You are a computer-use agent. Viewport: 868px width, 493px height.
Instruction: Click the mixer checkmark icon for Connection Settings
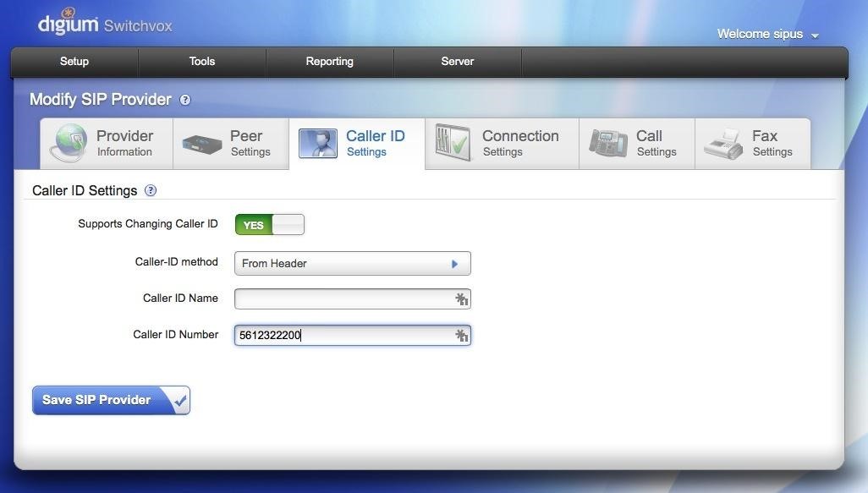point(453,142)
